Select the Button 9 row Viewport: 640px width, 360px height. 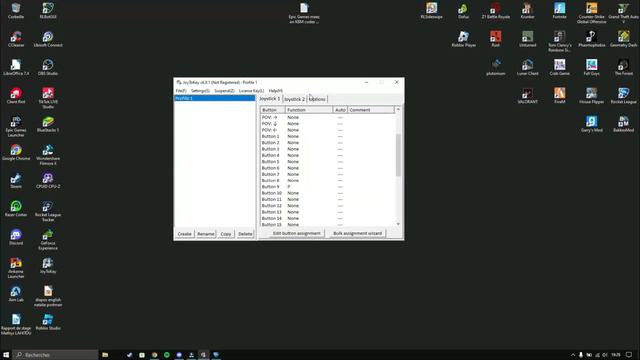pos(328,187)
